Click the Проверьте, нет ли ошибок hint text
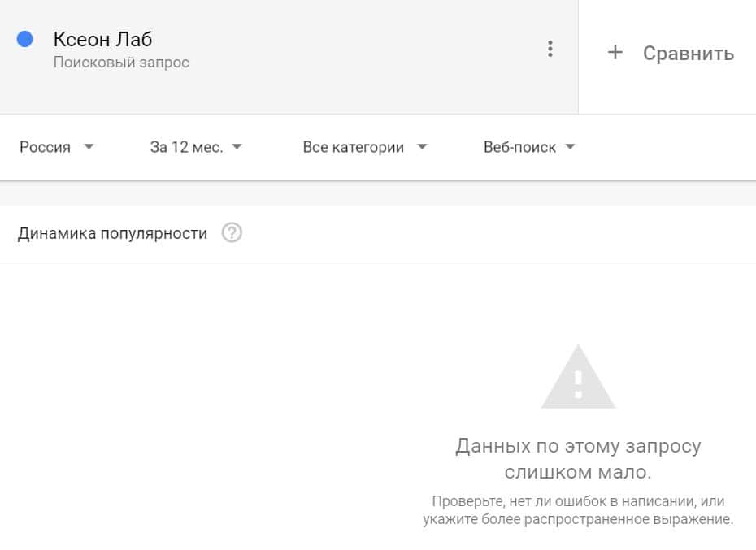 pyautogui.click(x=578, y=510)
